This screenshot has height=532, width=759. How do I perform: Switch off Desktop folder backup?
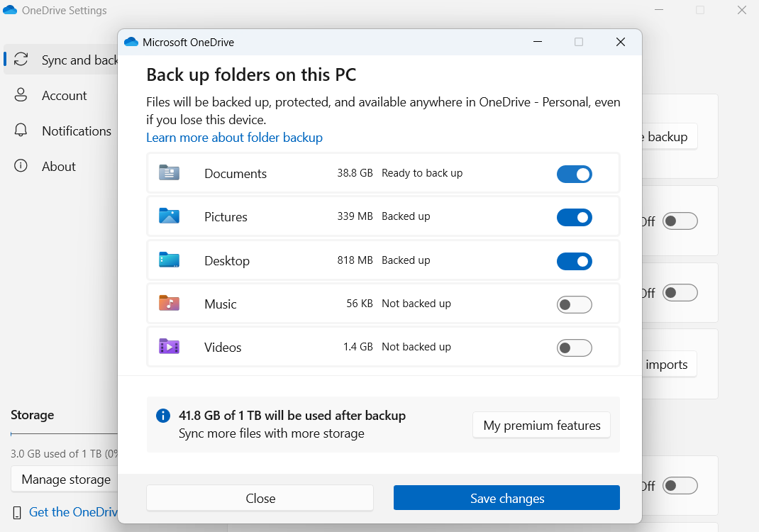point(574,261)
